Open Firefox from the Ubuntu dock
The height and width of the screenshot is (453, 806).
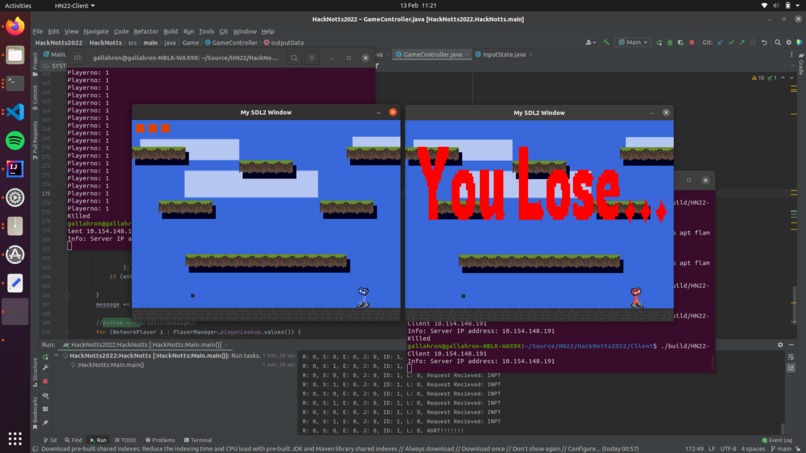[15, 26]
